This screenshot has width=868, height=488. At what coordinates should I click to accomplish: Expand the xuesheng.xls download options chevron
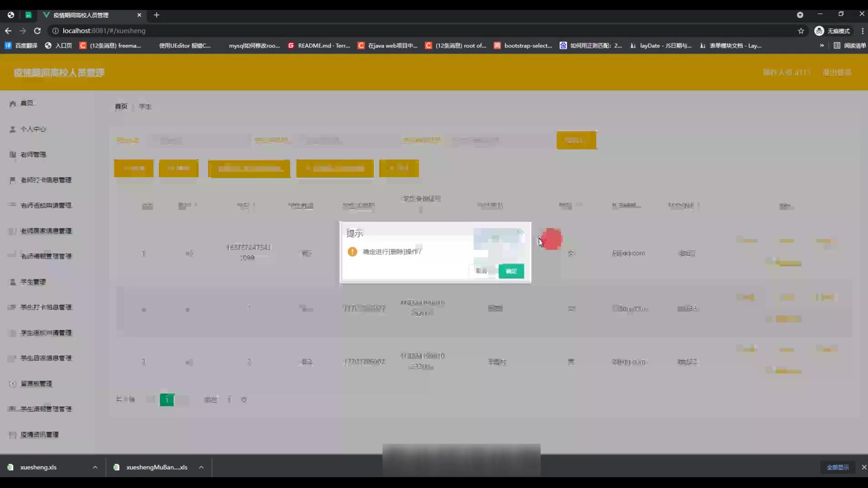coord(95,467)
